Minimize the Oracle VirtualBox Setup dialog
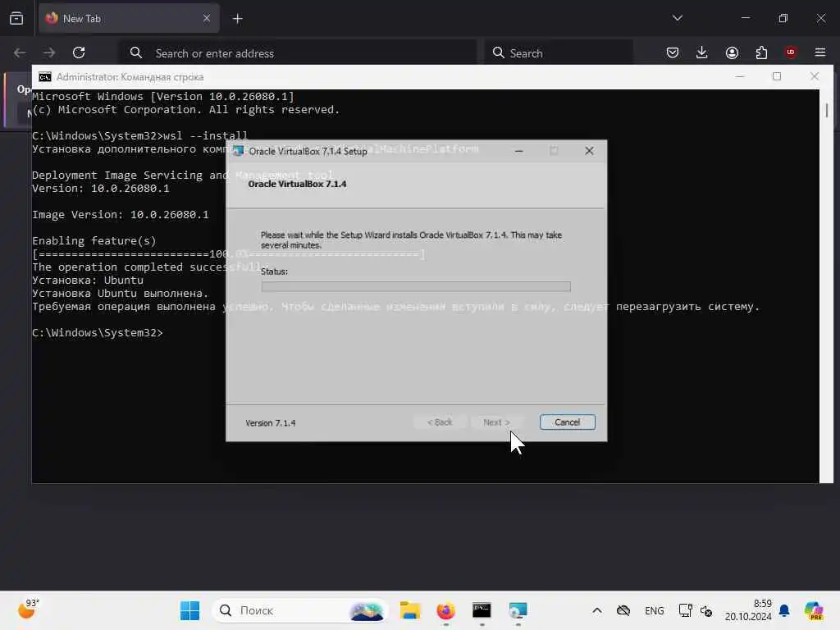The image size is (840, 630). [x=518, y=151]
